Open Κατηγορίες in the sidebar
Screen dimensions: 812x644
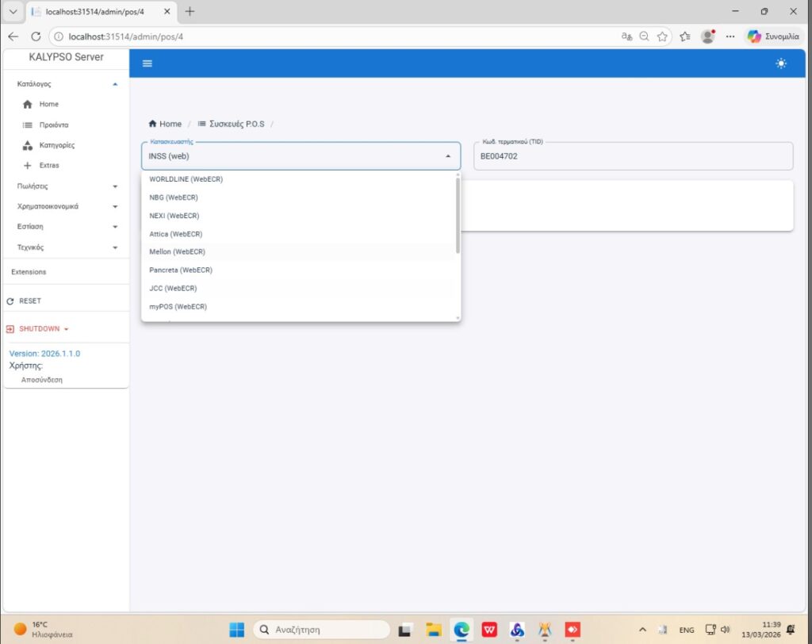(56, 145)
